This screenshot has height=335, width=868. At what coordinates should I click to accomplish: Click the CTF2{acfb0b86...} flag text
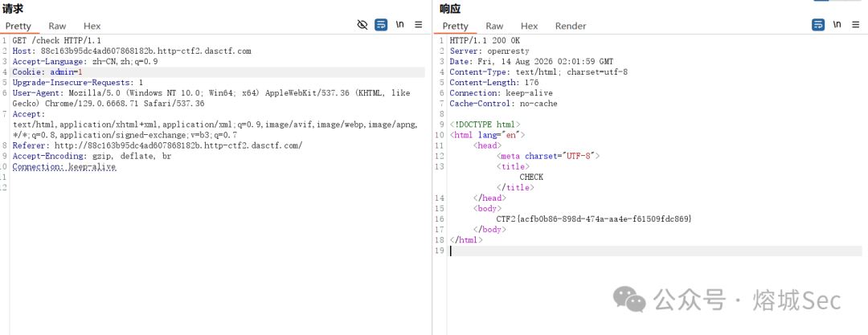point(594,219)
